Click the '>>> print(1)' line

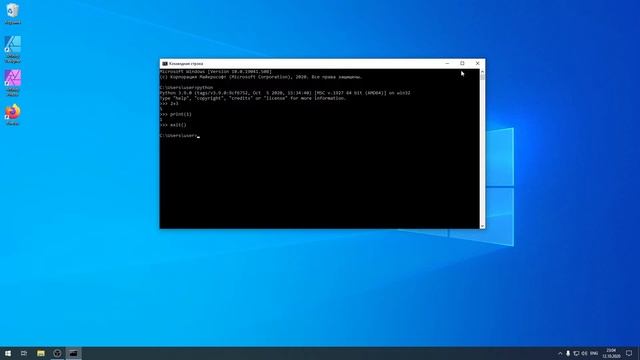176,114
